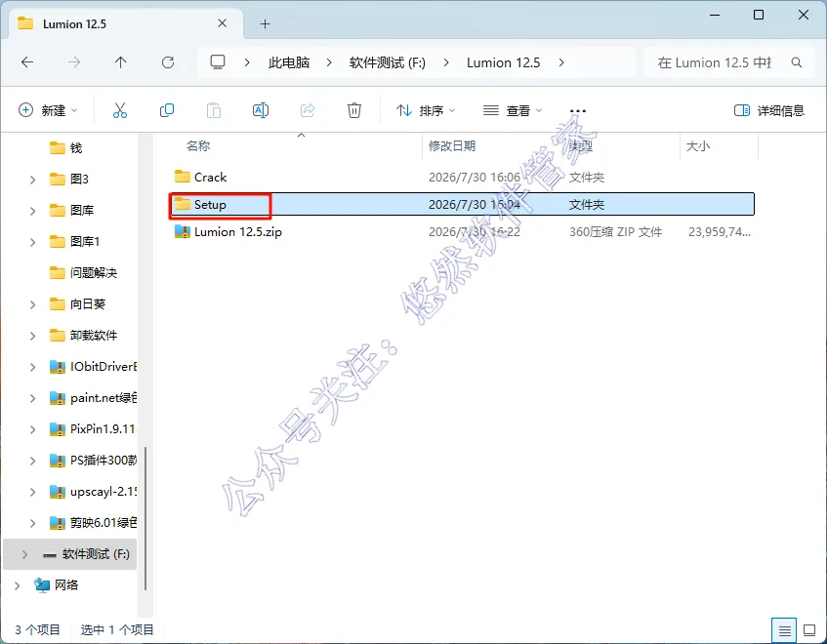Click the navigation pane scrollbar
Image resolution: width=827 pixels, height=644 pixels.
pyautogui.click(x=145, y=518)
